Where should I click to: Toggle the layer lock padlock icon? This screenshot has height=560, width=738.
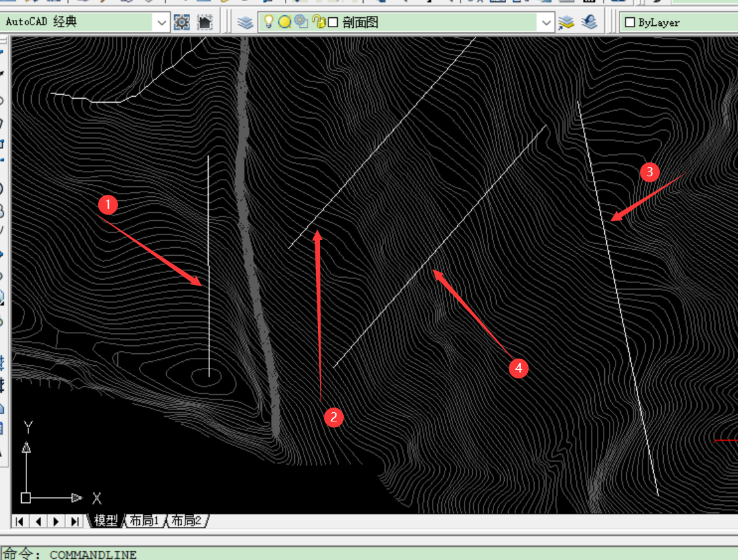pyautogui.click(x=318, y=22)
